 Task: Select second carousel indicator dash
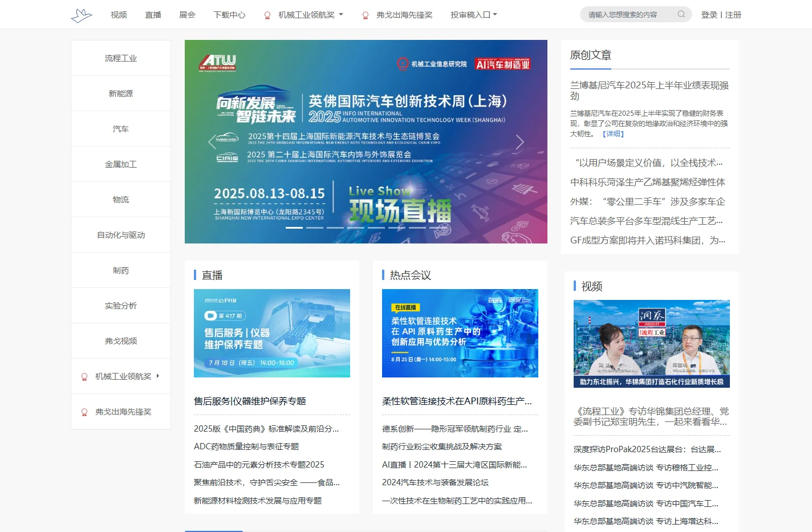315,228
